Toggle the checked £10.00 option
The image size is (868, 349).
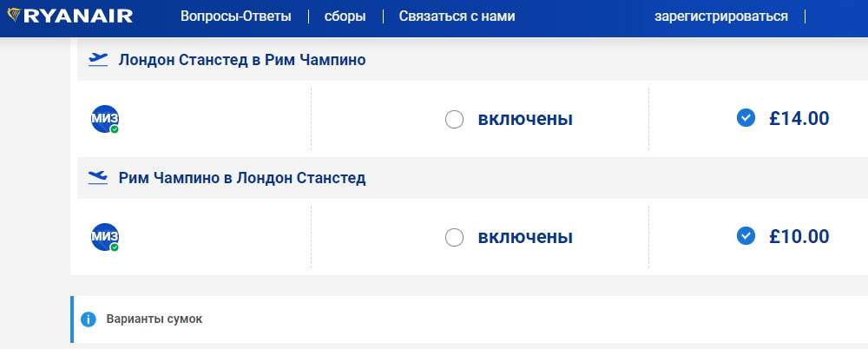pos(745,236)
